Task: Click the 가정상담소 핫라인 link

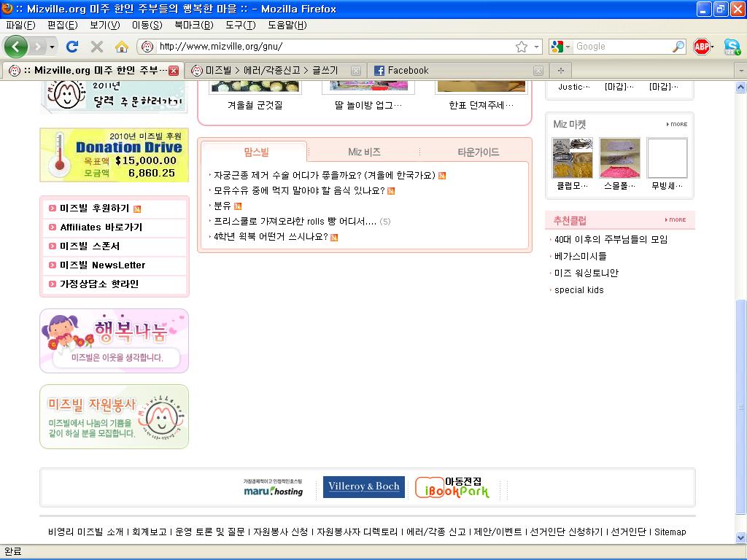Action: (x=98, y=284)
